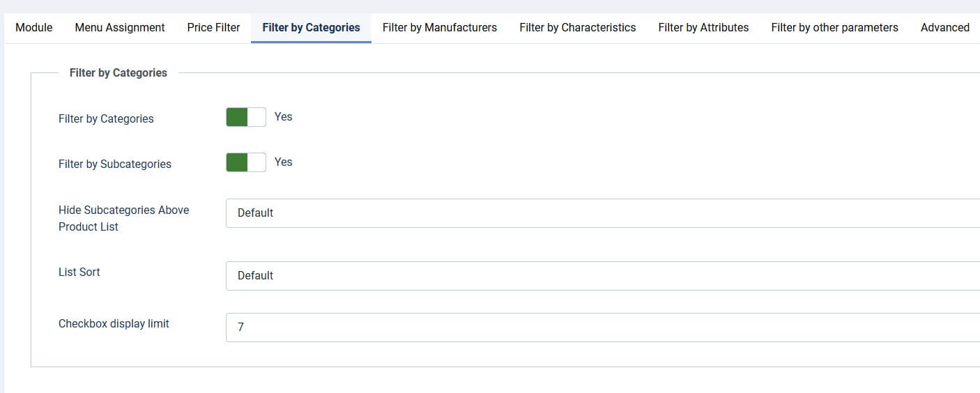
Task: Click the Checkbox display limit label
Action: point(114,324)
